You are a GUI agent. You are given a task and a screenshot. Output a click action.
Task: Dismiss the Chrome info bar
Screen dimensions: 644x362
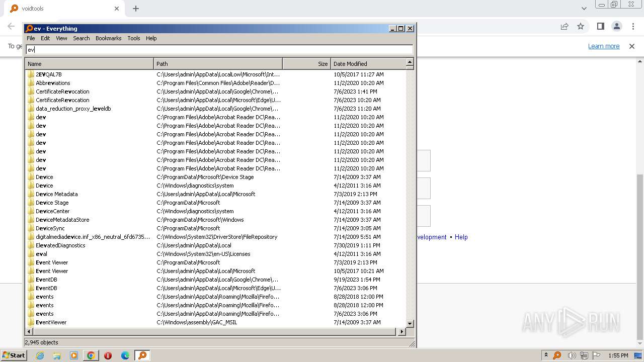632,46
